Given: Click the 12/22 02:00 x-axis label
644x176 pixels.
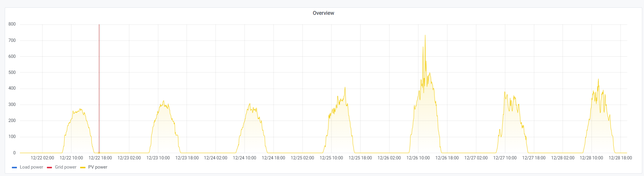Looking at the screenshot, I should click(x=42, y=158).
